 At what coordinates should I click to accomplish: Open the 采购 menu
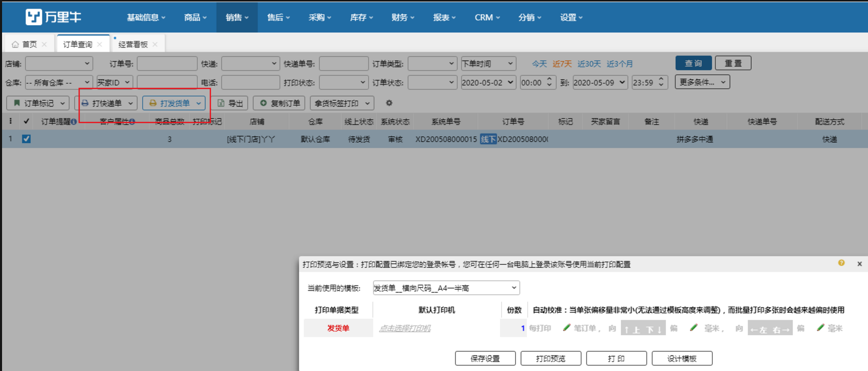[320, 17]
